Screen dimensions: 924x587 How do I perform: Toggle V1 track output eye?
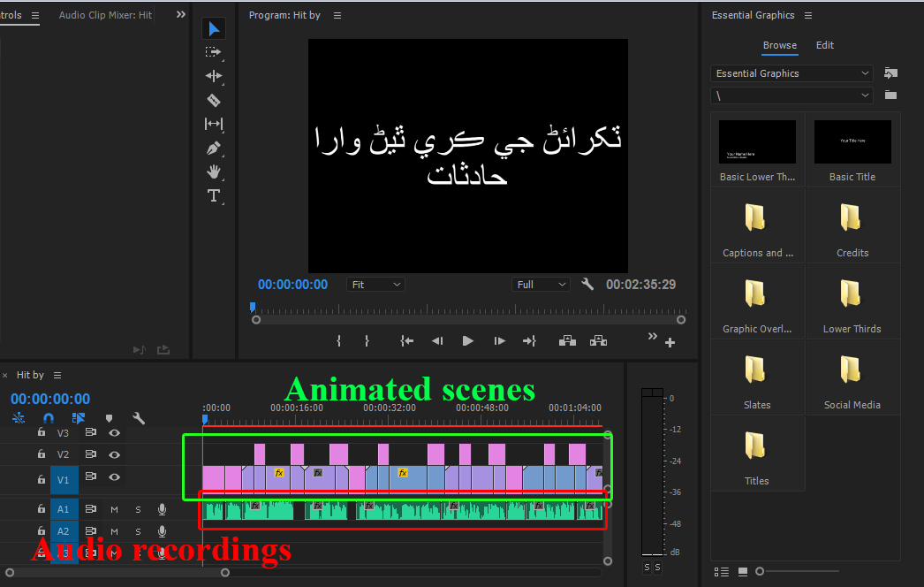(114, 477)
